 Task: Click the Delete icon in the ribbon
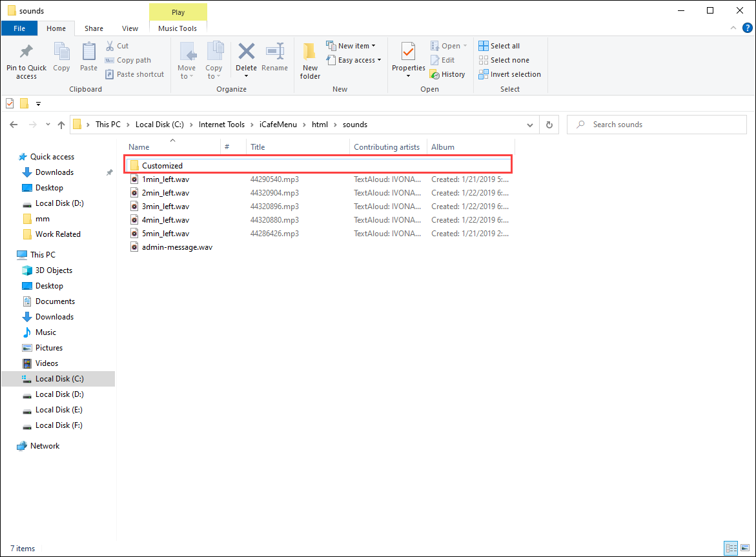(x=246, y=52)
